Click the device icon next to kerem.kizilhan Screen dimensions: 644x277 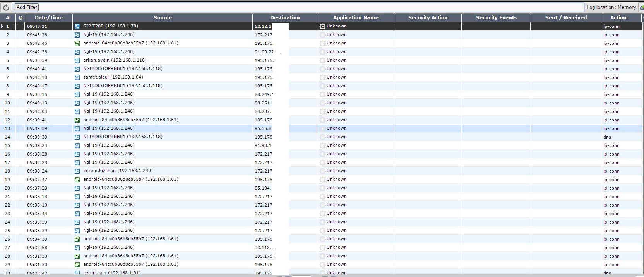pos(77,171)
